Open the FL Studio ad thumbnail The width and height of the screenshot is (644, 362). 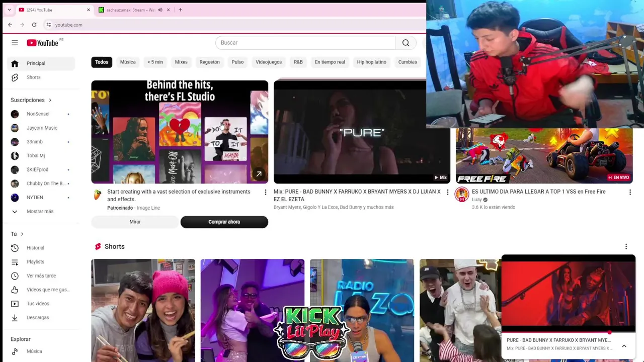(x=180, y=132)
